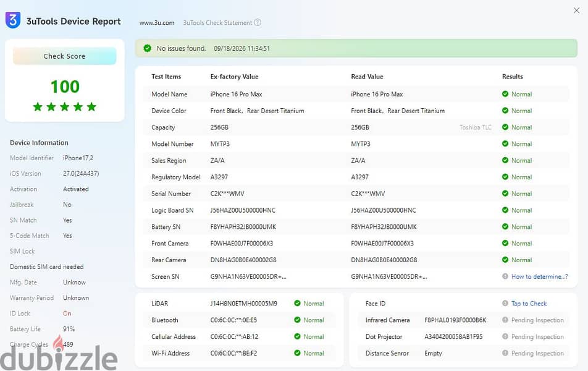Image resolution: width=588 pixels, height=371 pixels.
Task: Select the Battery SN ex-factory value F8YHAPH32JB0000UMK
Action: (243, 227)
